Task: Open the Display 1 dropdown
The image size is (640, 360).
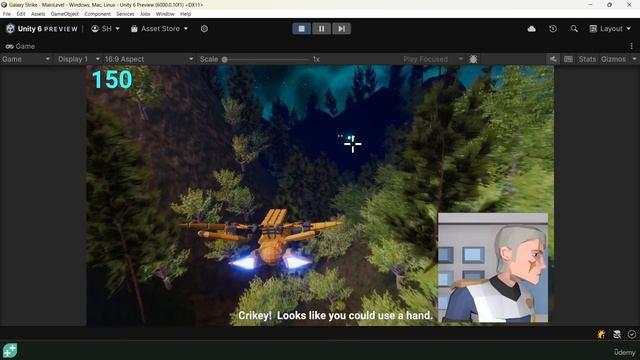Action: 78,59
